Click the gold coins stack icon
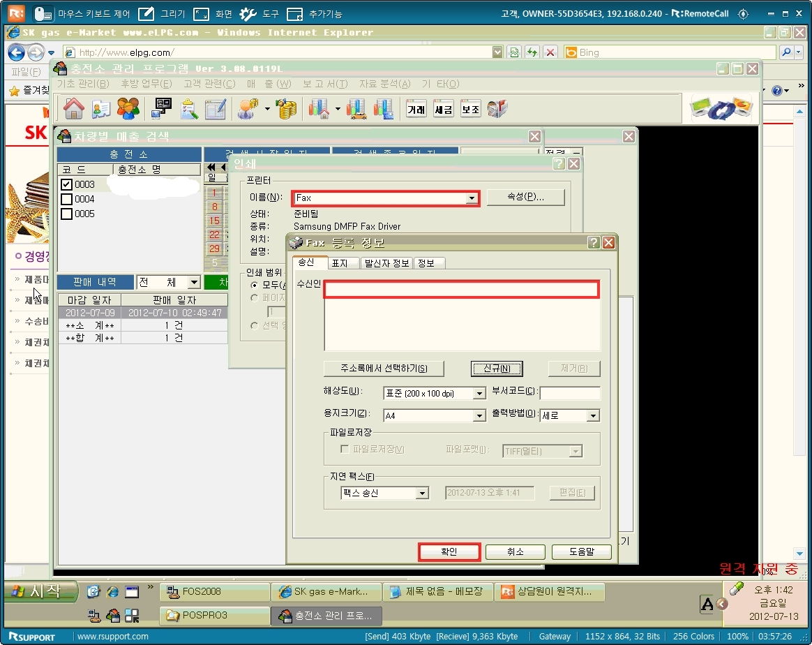The image size is (812, 645). [286, 108]
